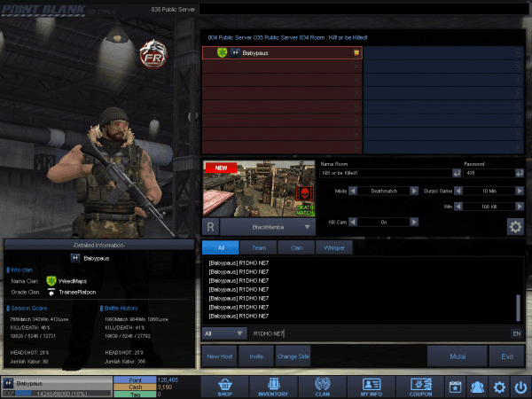
Task: Switch to Whisper chat tab
Action: pyautogui.click(x=334, y=247)
